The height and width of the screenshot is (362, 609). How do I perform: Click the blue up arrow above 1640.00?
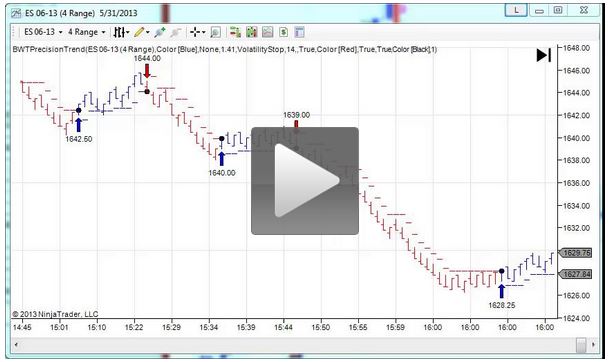221,158
